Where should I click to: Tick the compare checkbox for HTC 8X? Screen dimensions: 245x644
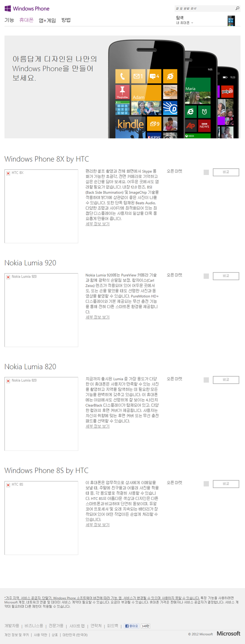click(x=206, y=172)
